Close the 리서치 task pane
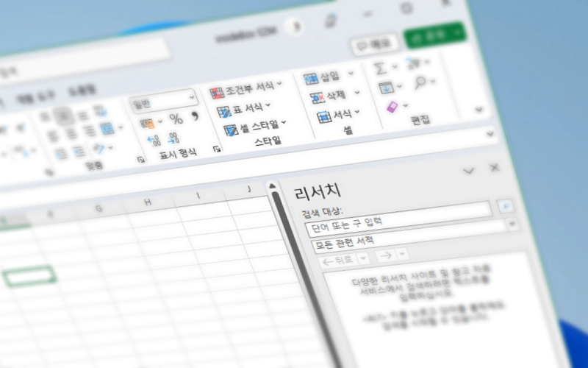Viewport: 588px width, 368px height. pos(495,168)
